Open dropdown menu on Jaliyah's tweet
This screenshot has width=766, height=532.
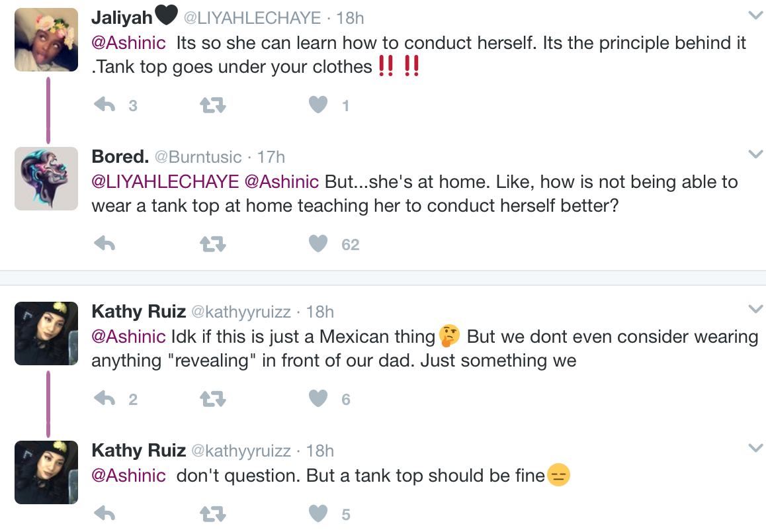click(x=755, y=15)
